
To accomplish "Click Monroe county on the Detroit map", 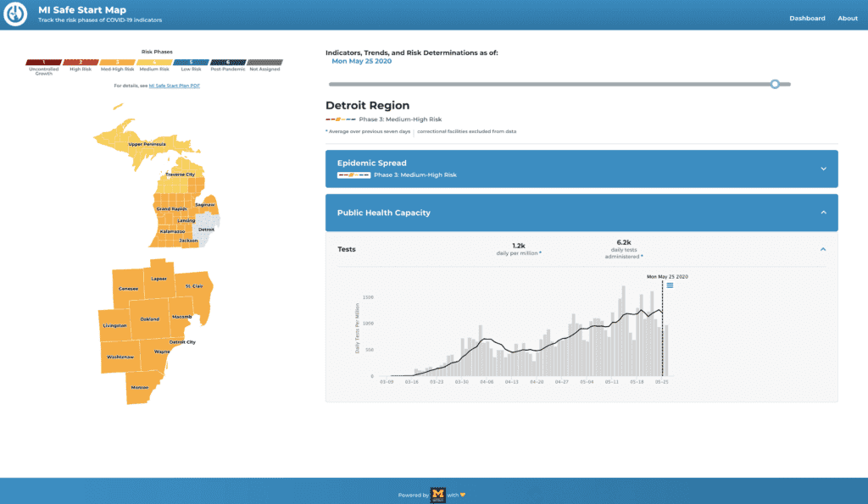I will tap(140, 387).
